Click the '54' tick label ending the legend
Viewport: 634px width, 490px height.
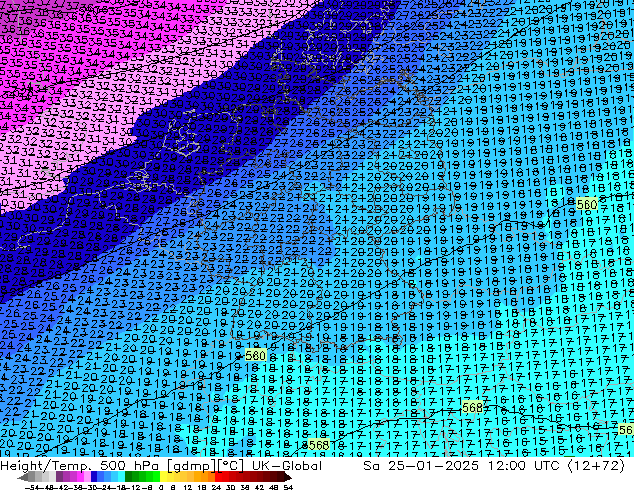pyautogui.click(x=287, y=487)
